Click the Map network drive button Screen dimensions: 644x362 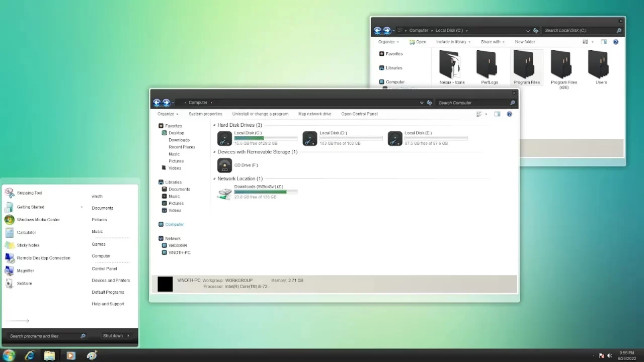[x=314, y=114]
